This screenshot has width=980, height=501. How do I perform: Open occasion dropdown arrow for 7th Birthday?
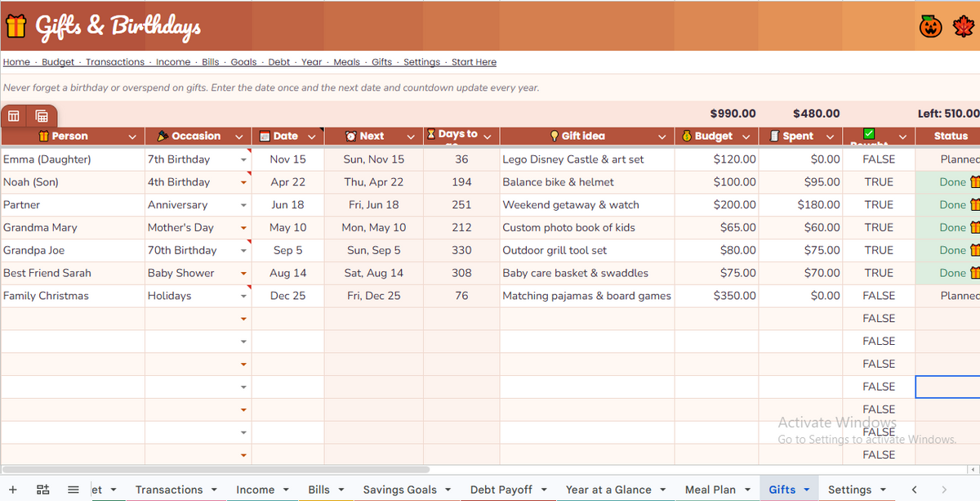[243, 159]
